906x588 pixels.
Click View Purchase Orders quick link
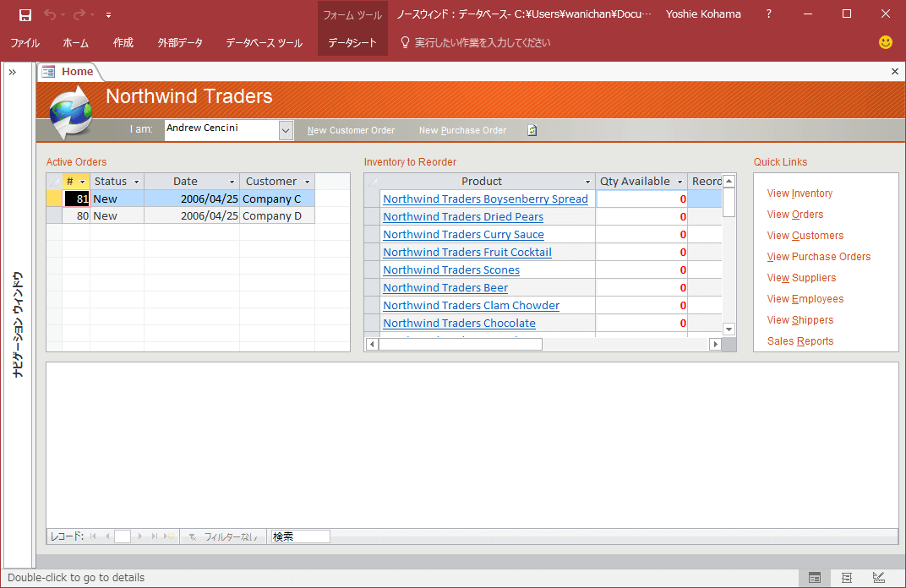[819, 257]
